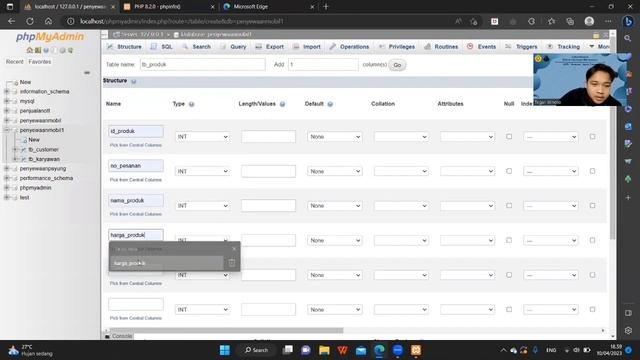Open Collation dropdown for id_produk
The height and width of the screenshot is (360, 640).
401,137
